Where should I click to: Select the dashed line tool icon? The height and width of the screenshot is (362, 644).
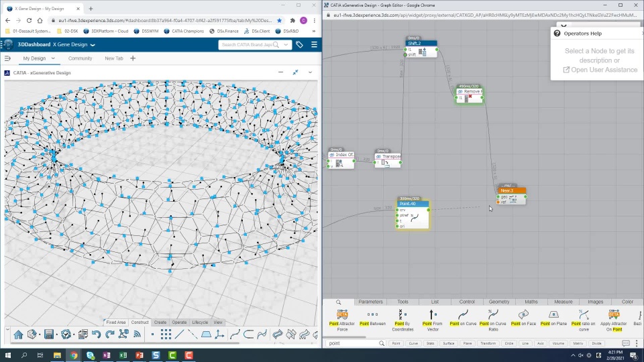[193, 335]
